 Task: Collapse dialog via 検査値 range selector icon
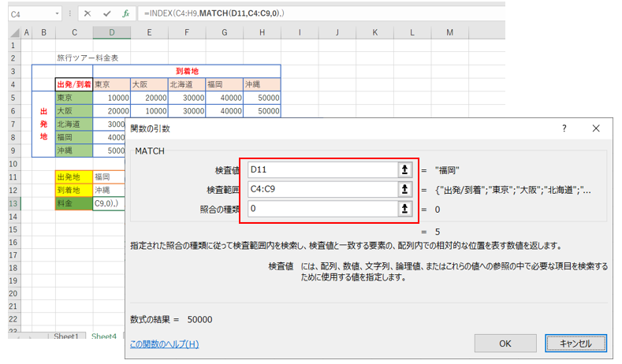(x=405, y=169)
